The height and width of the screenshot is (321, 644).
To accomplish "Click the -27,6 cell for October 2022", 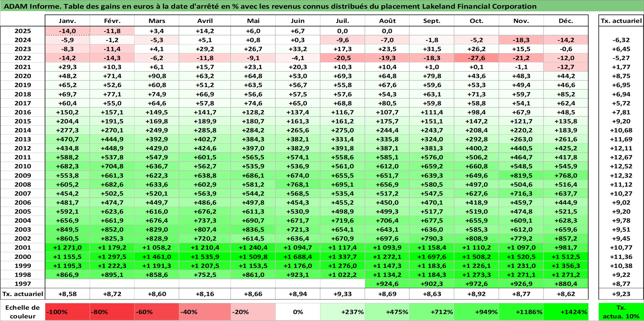I will [x=476, y=58].
